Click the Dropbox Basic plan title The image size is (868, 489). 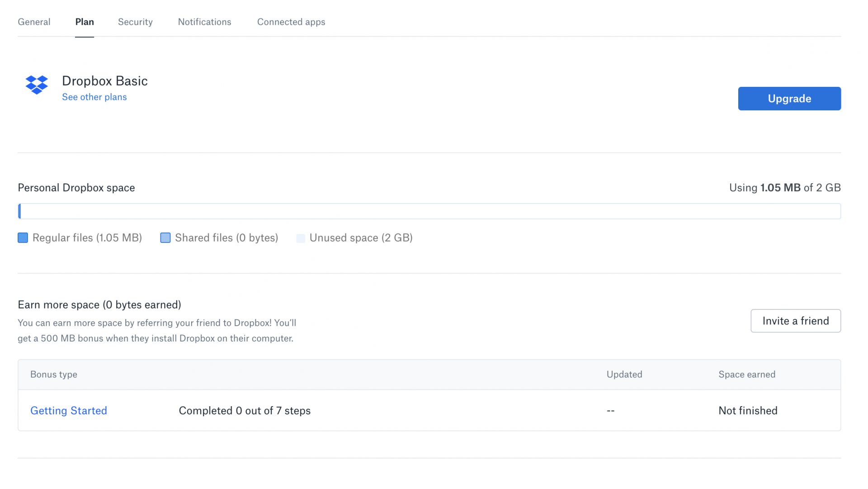click(105, 81)
